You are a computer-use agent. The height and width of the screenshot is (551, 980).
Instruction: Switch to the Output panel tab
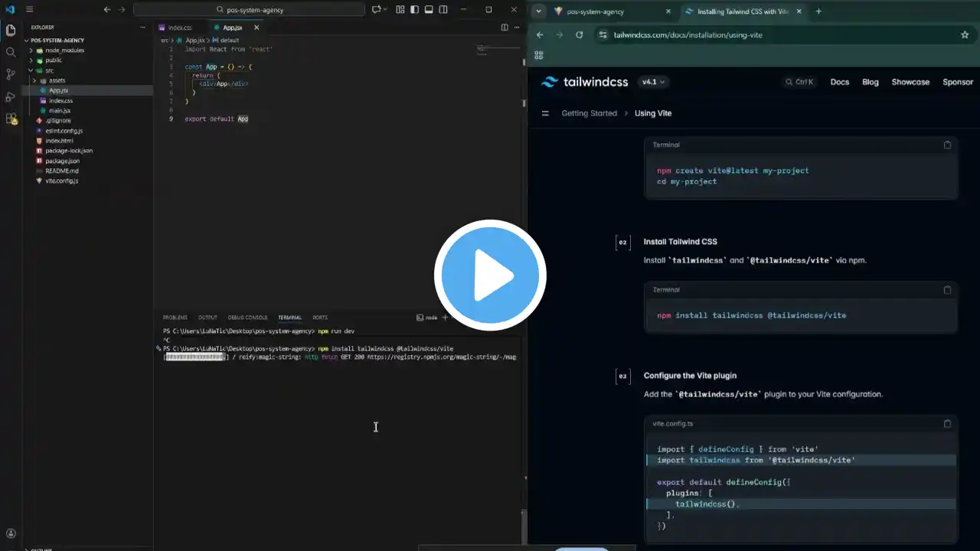point(207,318)
